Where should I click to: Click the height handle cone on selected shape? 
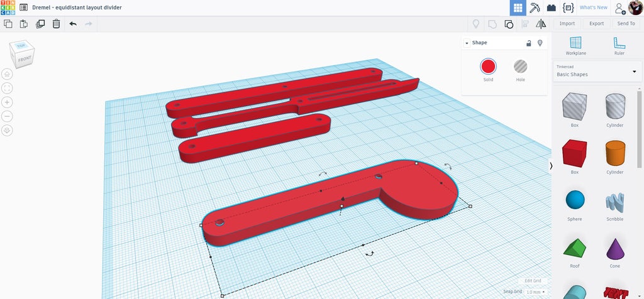click(x=343, y=198)
